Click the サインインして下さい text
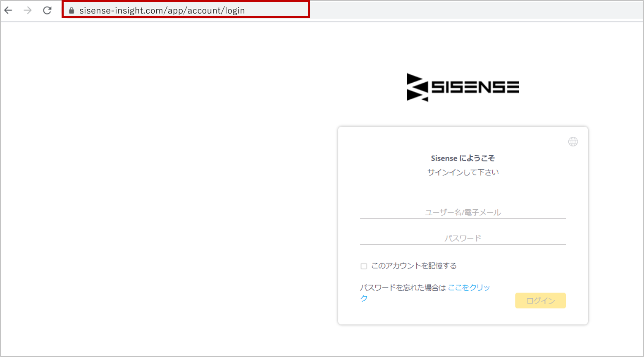 pos(463,172)
